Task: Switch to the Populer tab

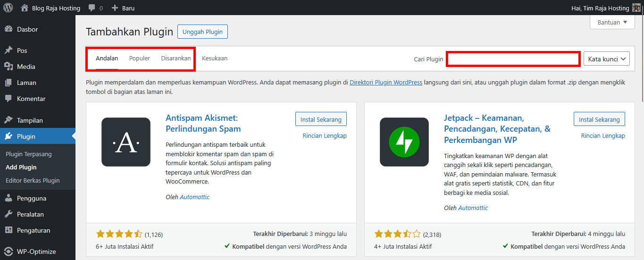Action: 140,59
